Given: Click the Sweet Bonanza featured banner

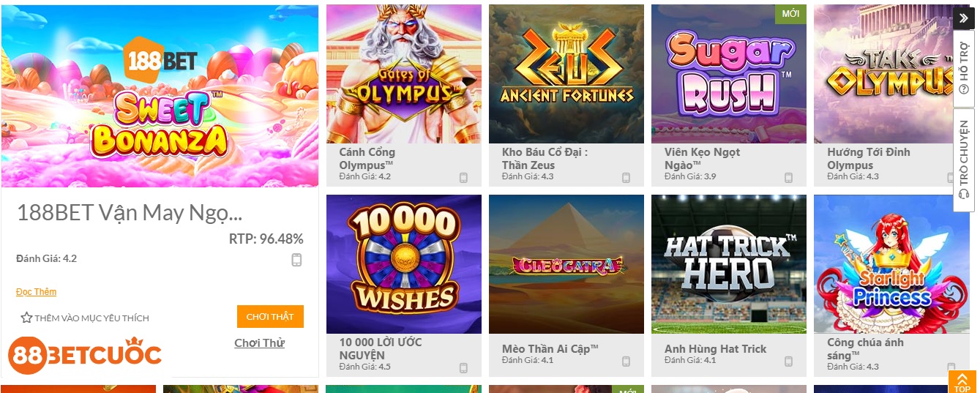Looking at the screenshot, I should click(160, 96).
